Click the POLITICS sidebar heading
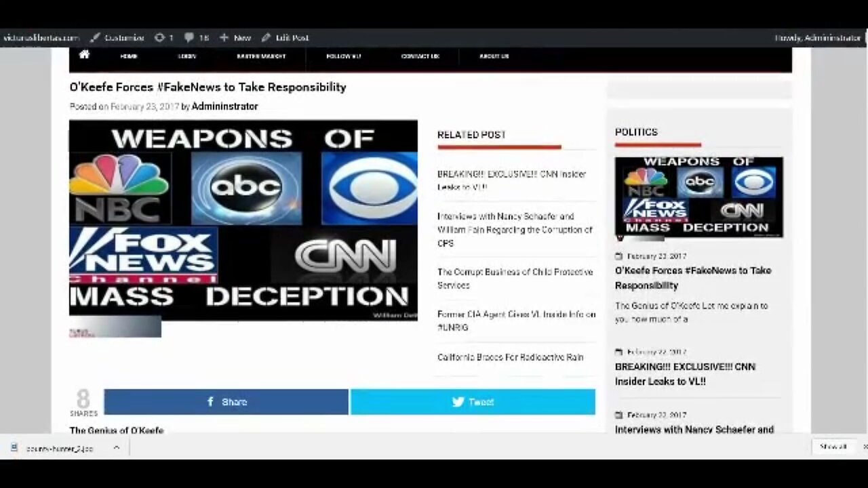The image size is (868, 488). (636, 132)
